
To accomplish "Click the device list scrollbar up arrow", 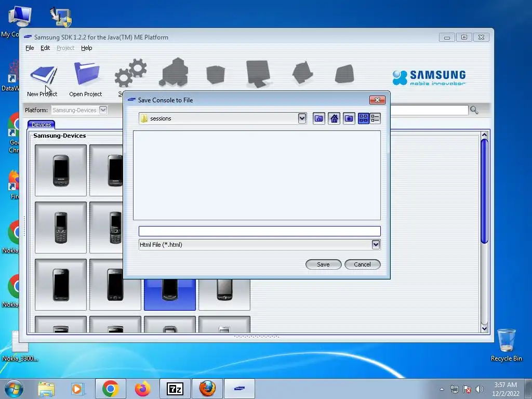I will pos(484,135).
